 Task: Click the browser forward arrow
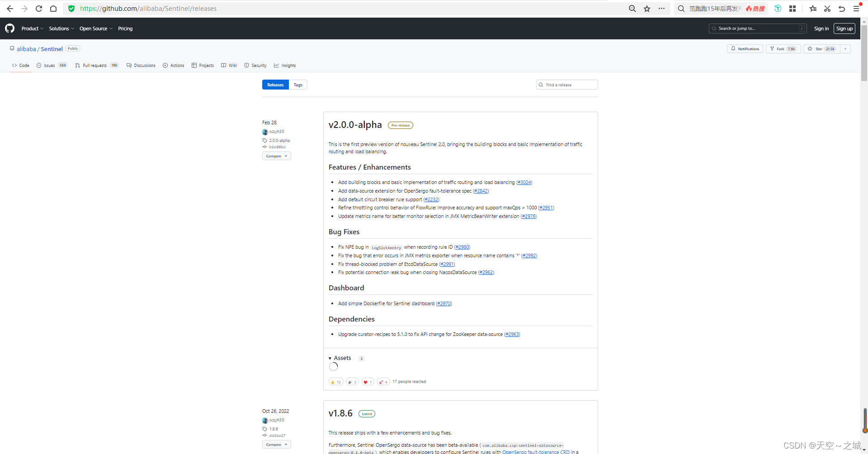(24, 9)
